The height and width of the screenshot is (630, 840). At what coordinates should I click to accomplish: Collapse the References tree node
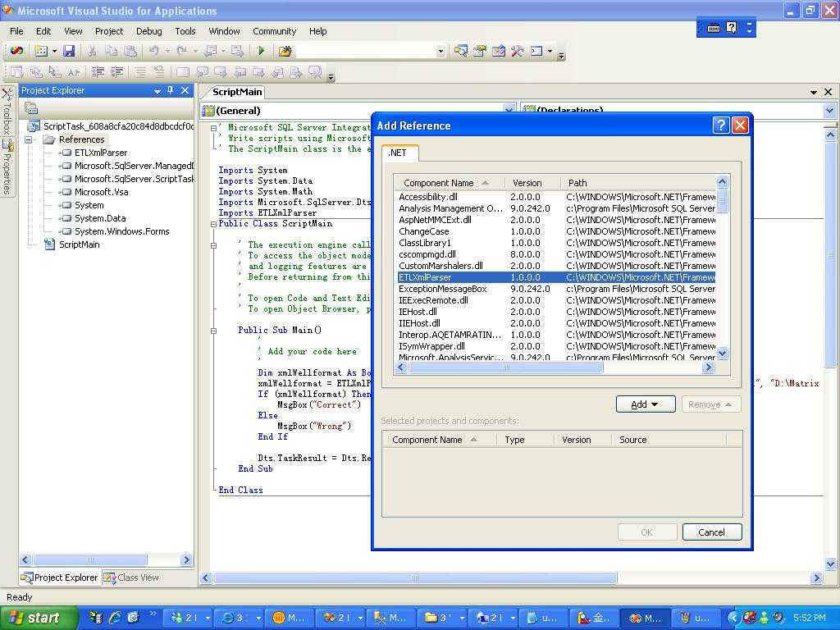[x=29, y=139]
